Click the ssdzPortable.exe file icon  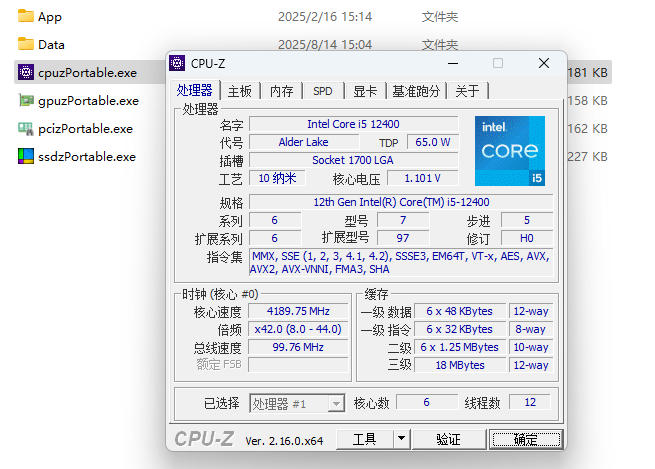click(26, 156)
